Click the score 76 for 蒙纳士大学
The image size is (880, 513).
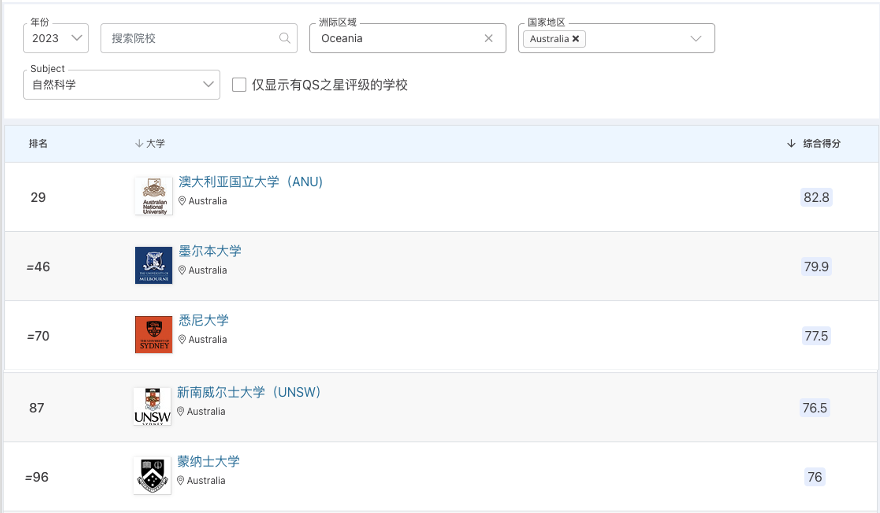[814, 477]
